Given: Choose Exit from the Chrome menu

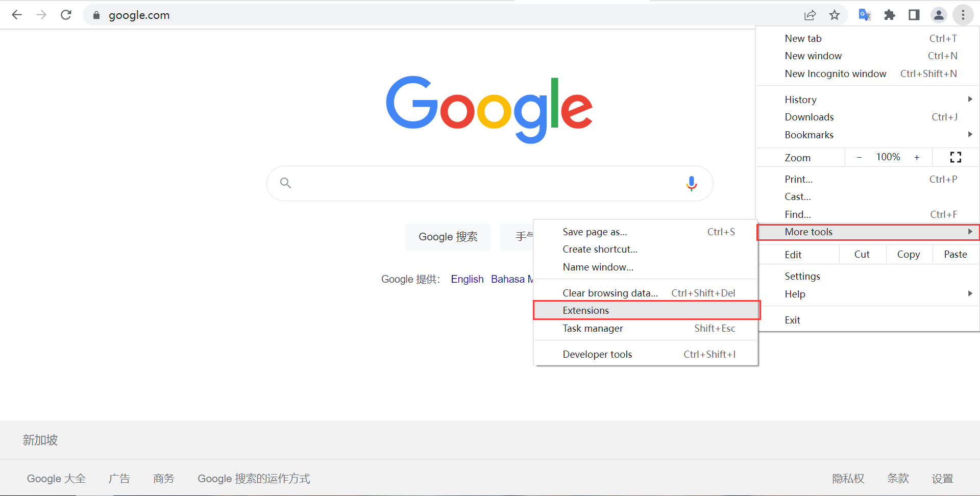Looking at the screenshot, I should pos(868,320).
